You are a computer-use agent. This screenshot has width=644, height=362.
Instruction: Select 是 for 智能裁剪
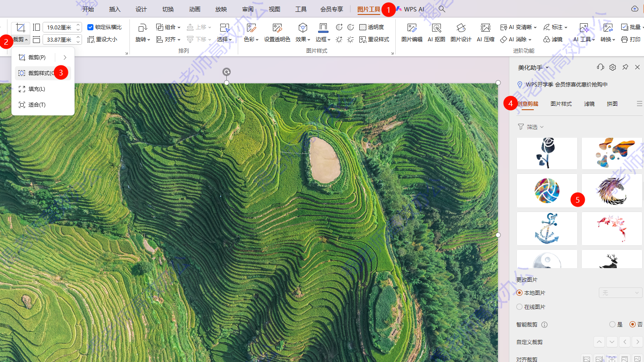click(x=612, y=325)
